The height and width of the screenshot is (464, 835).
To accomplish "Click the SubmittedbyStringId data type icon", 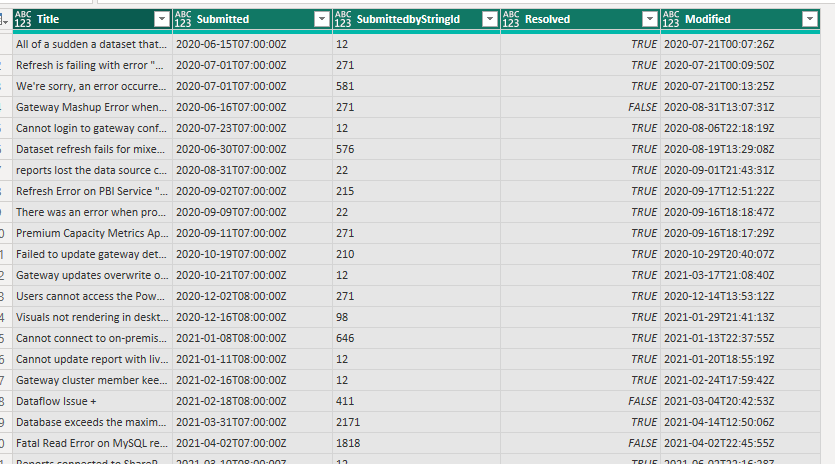I will [x=343, y=19].
